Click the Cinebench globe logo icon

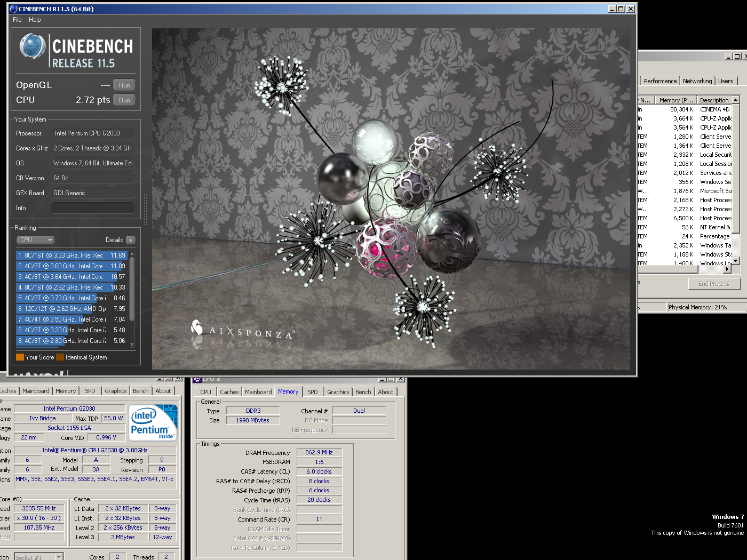[33, 46]
